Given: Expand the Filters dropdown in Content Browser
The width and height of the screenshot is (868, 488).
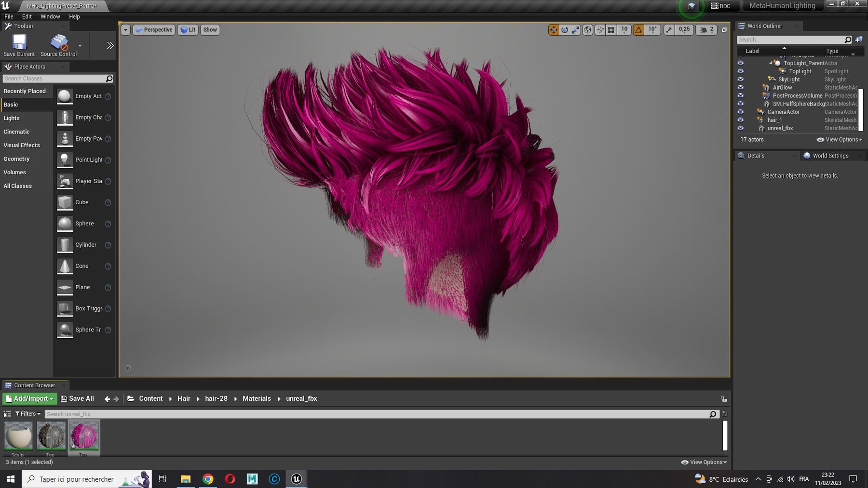Looking at the screenshot, I should pos(28,414).
